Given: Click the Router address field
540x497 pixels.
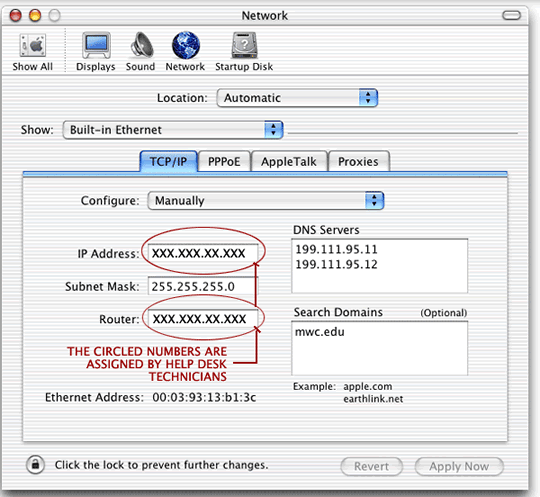Looking at the screenshot, I should pyautogui.click(x=203, y=319).
